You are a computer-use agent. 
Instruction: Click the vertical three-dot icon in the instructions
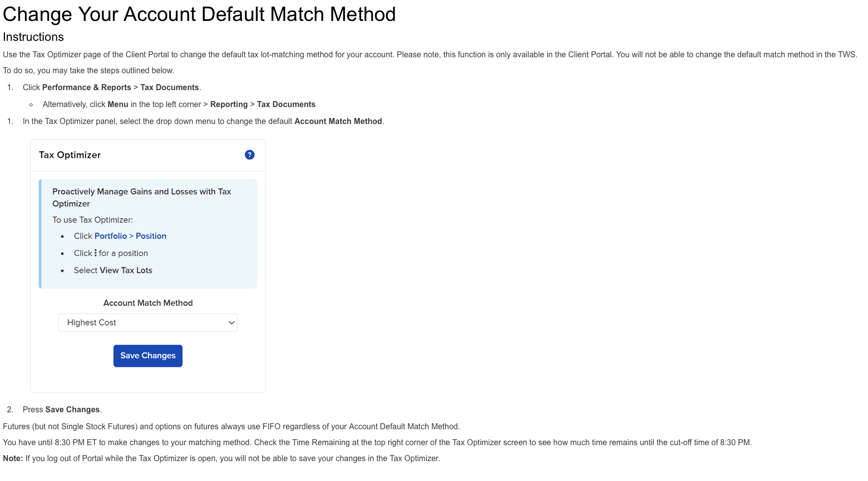point(95,253)
